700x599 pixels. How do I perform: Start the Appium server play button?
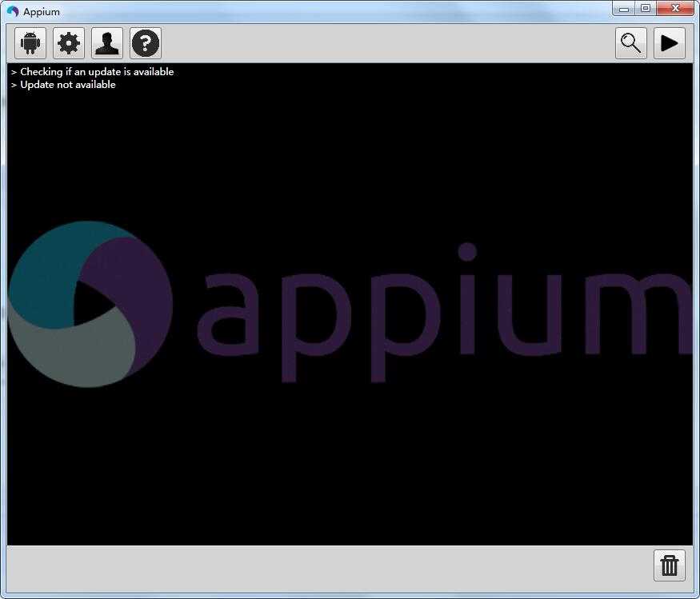(669, 43)
